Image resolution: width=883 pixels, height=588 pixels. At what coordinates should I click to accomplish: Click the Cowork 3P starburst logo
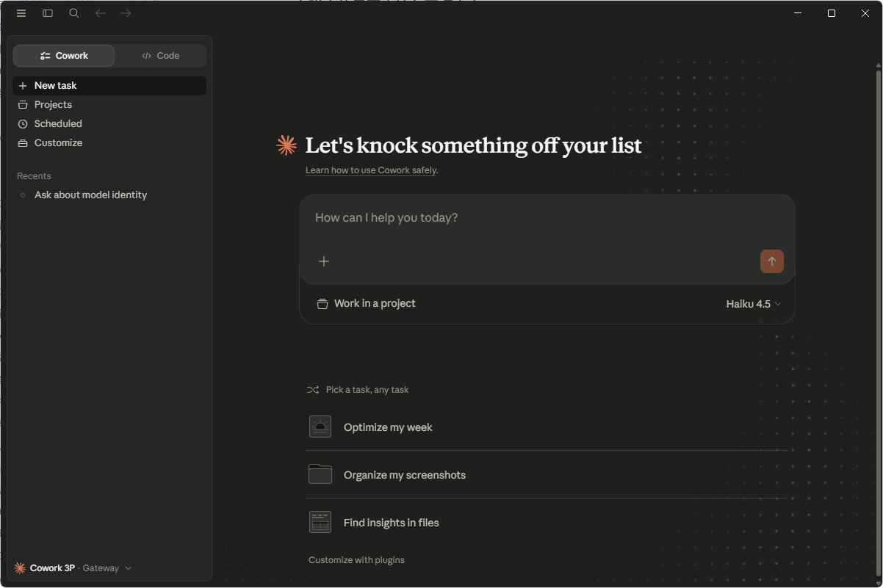coord(20,568)
